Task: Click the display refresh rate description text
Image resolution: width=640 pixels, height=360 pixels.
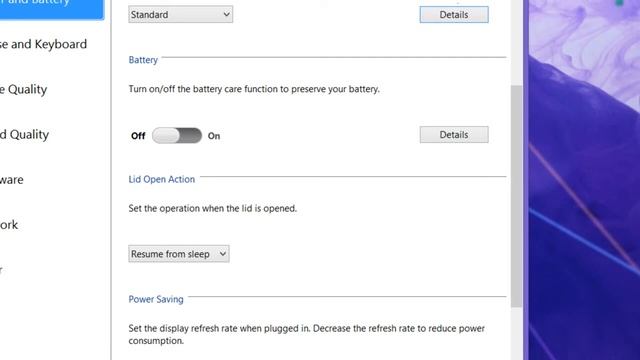Action: coord(307,334)
